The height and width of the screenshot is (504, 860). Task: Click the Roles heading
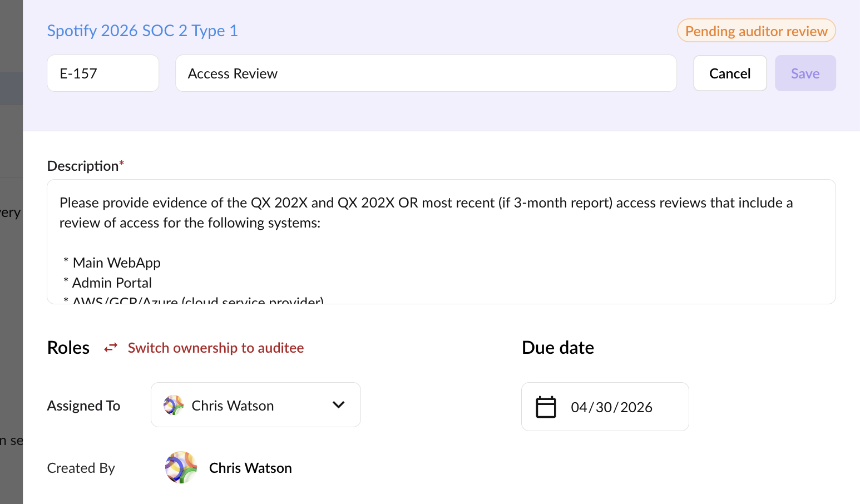tap(68, 348)
